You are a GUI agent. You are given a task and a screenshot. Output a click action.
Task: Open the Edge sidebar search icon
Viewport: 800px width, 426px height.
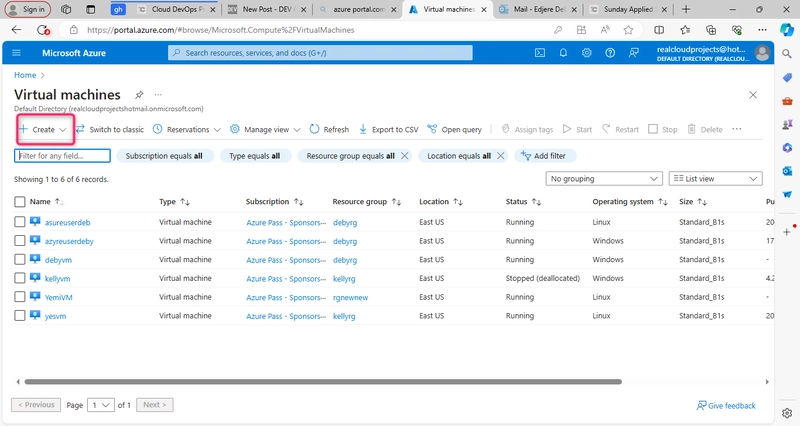787,54
